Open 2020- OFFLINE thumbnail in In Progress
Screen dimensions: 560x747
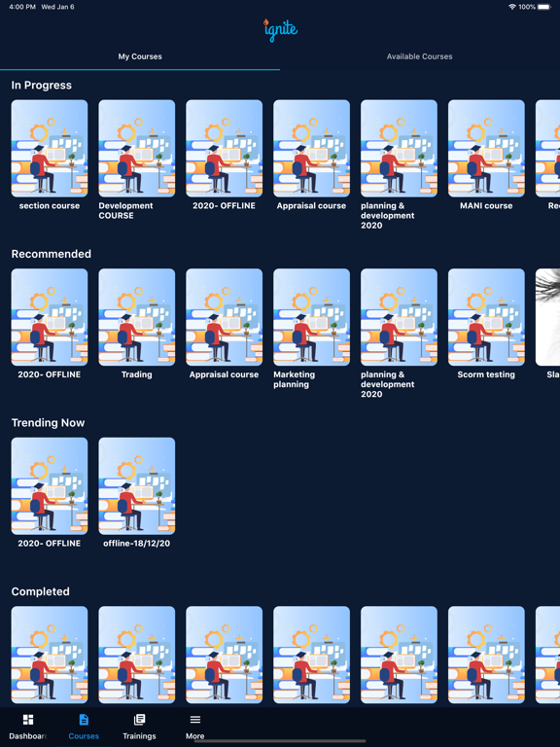point(225,148)
